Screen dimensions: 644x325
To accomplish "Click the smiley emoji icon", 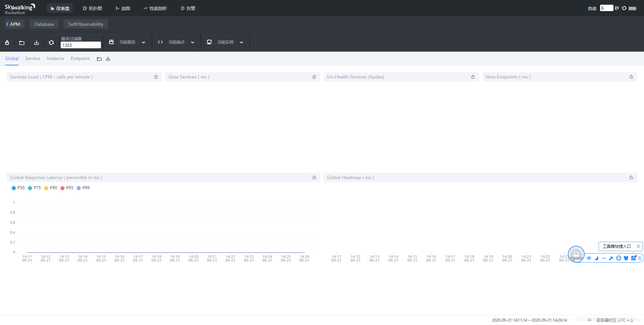I will pos(619,258).
